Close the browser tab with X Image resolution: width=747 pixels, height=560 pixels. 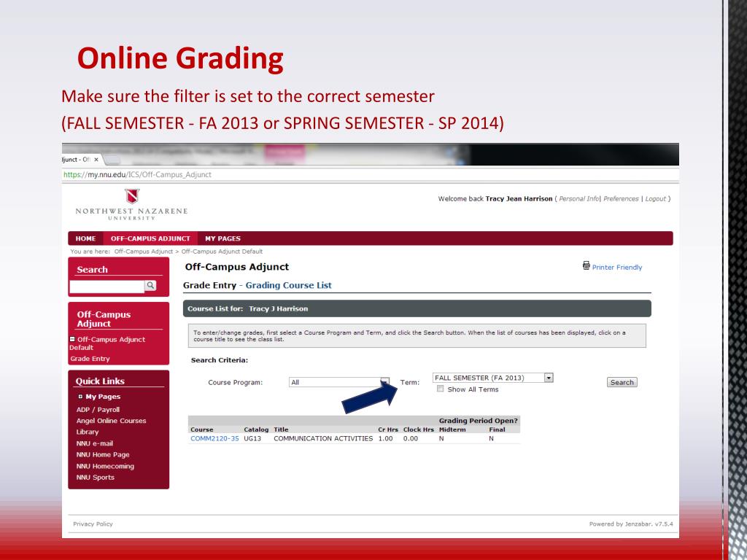[96, 160]
